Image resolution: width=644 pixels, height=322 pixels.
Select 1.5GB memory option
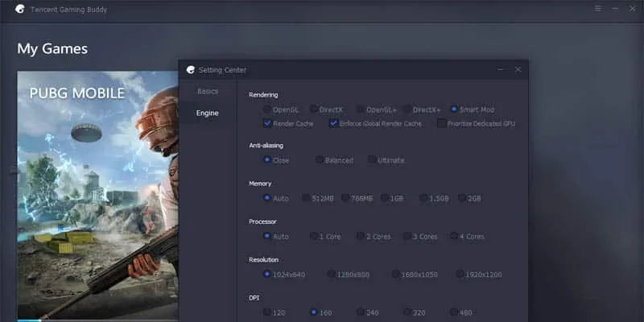(x=423, y=198)
